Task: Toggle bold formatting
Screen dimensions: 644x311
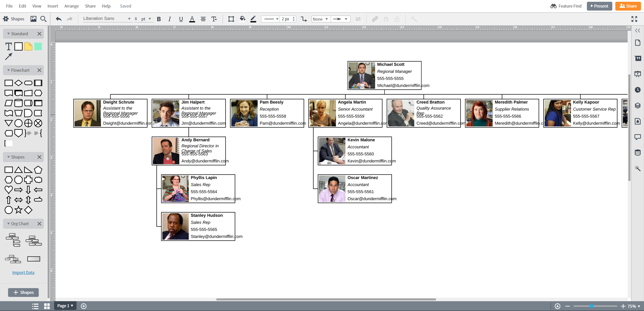Action: 159,19
